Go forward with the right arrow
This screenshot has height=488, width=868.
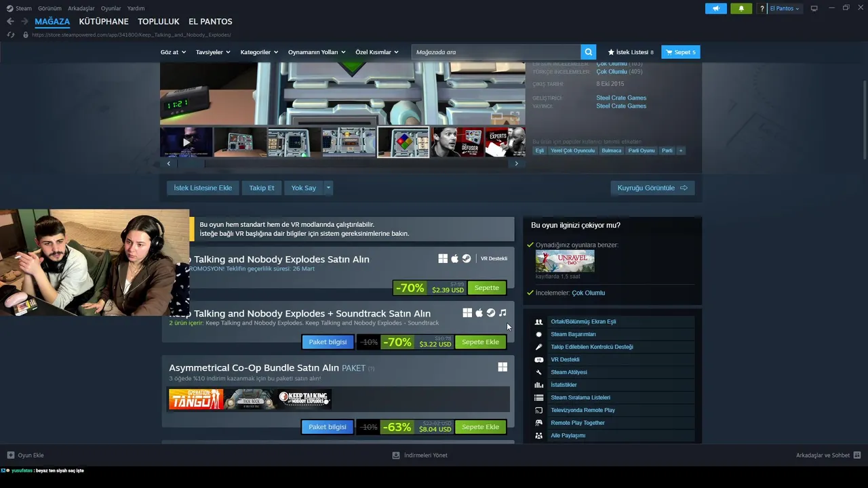(x=24, y=22)
